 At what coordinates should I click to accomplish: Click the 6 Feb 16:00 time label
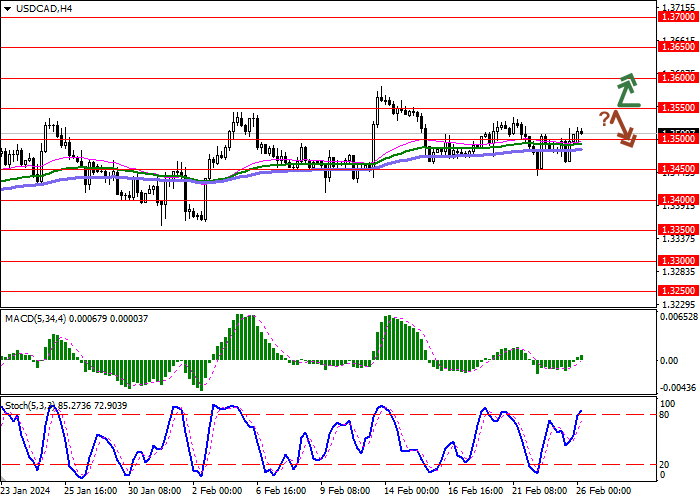pos(281,491)
